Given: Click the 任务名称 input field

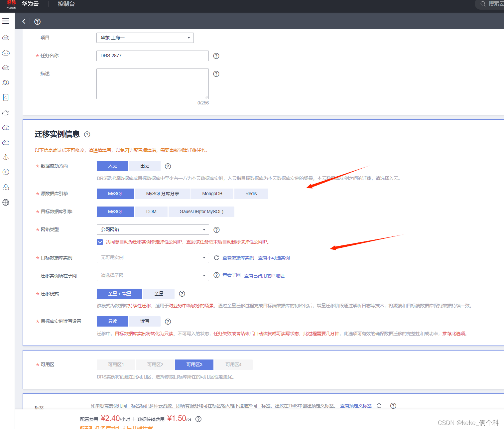Looking at the screenshot, I should click(153, 56).
